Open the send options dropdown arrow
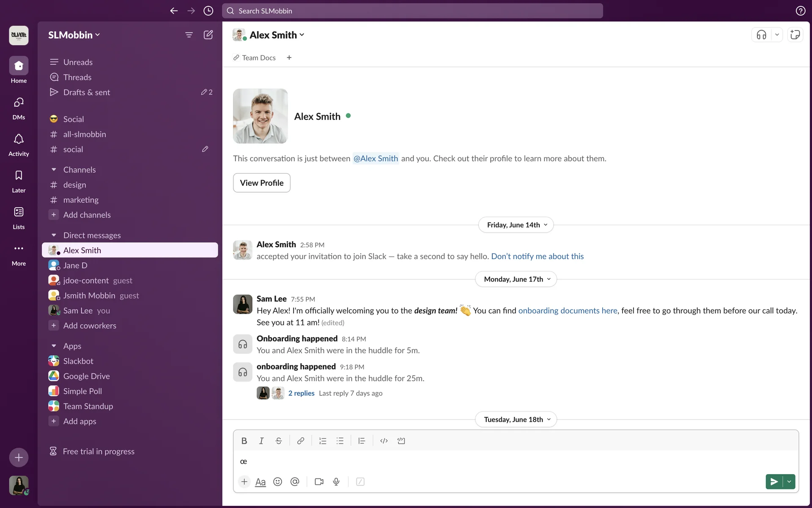This screenshot has width=812, height=508. pyautogui.click(x=789, y=482)
